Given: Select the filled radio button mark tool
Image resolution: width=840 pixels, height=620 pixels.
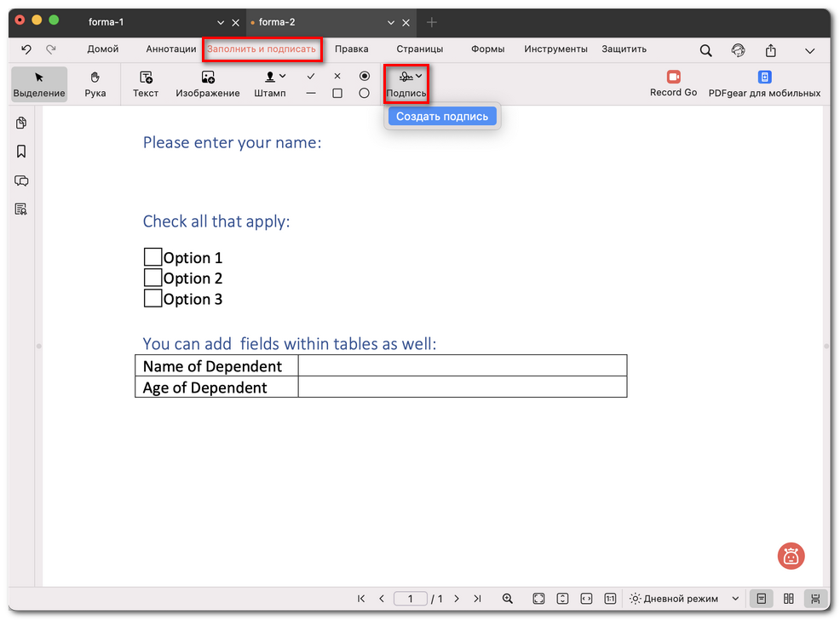Looking at the screenshot, I should coord(365,76).
